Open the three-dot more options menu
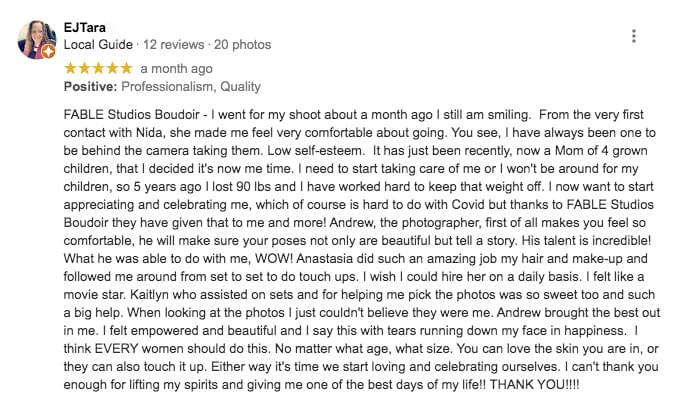Image resolution: width=676 pixels, height=396 pixels. (633, 36)
